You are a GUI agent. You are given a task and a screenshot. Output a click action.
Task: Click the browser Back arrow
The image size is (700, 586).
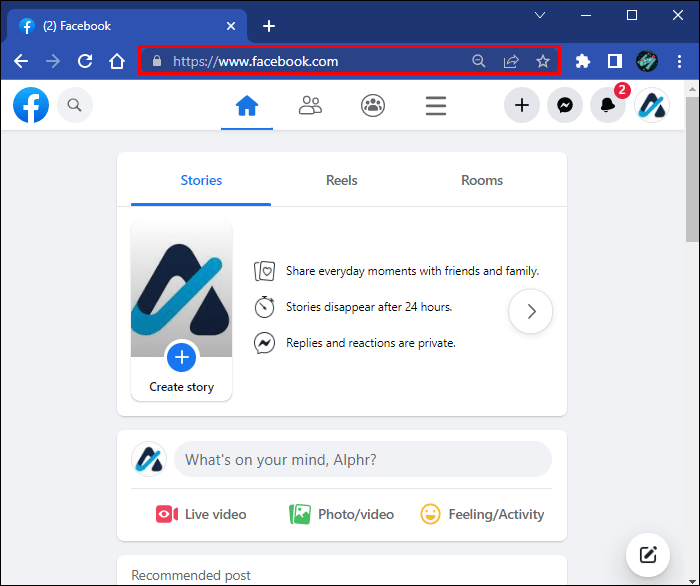21,61
